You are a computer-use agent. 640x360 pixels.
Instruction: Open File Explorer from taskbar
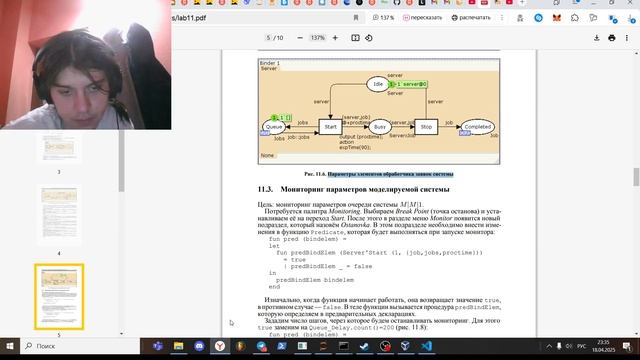[178, 346]
